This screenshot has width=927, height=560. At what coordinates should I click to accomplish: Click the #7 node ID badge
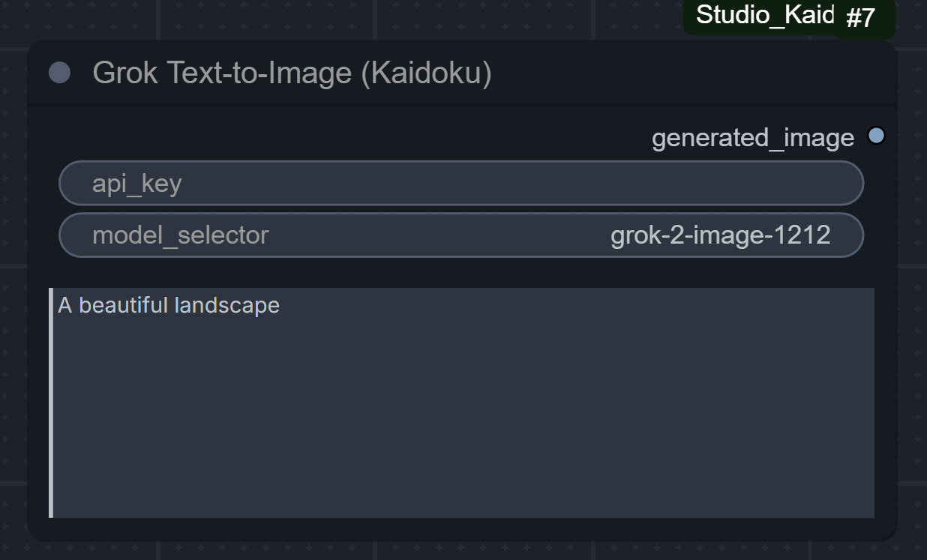click(x=860, y=18)
